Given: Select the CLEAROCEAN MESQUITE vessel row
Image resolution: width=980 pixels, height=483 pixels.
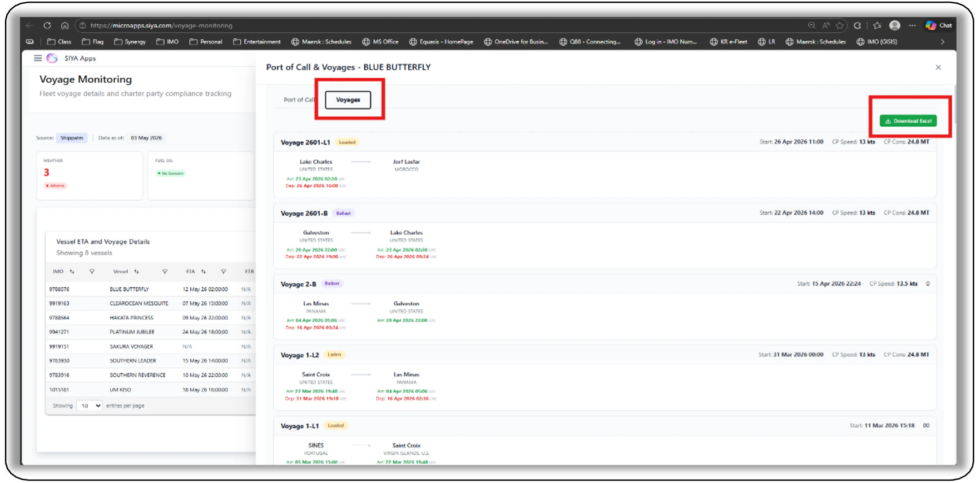Looking at the screenshot, I should [151, 304].
